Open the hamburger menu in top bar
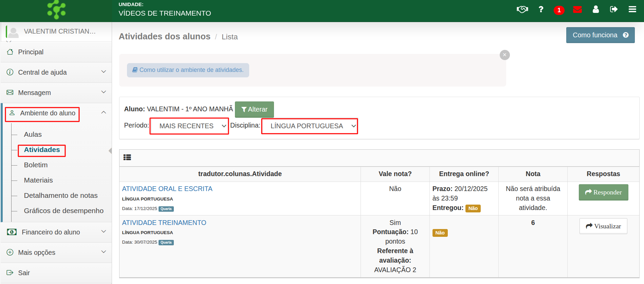 tap(632, 9)
